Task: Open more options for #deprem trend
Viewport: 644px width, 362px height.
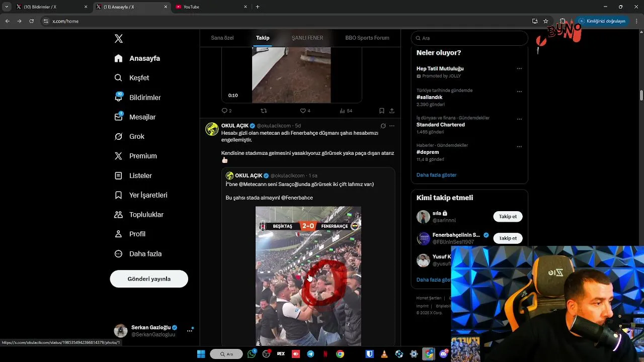Action: point(519,147)
